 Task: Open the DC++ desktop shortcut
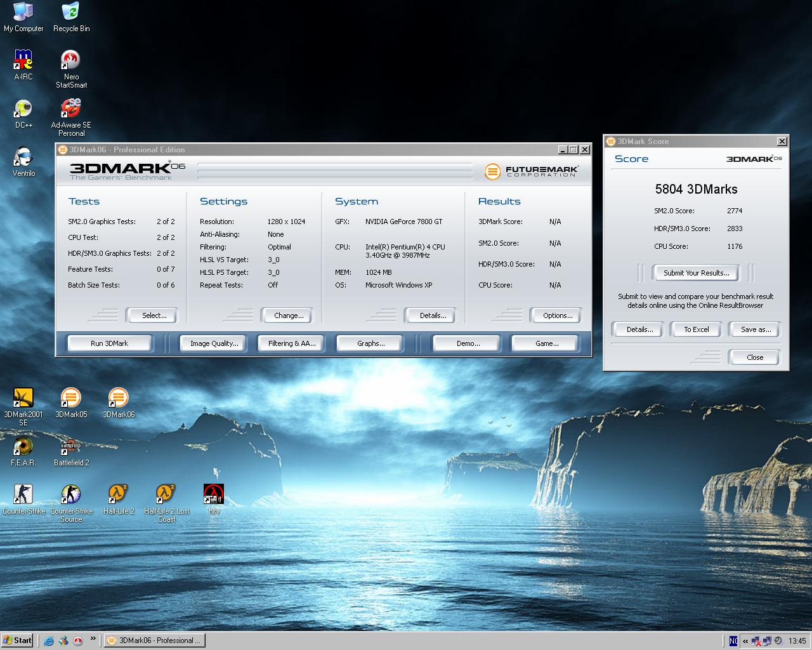point(23,114)
